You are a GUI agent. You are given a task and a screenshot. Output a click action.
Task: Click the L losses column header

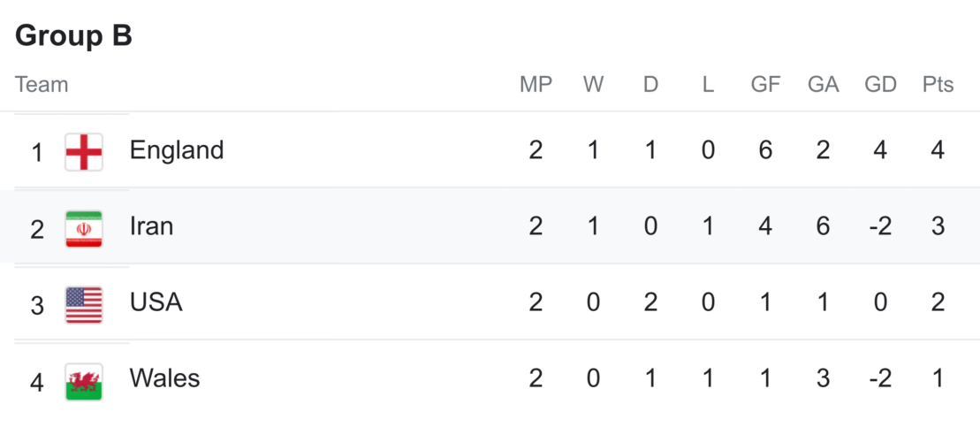708,85
